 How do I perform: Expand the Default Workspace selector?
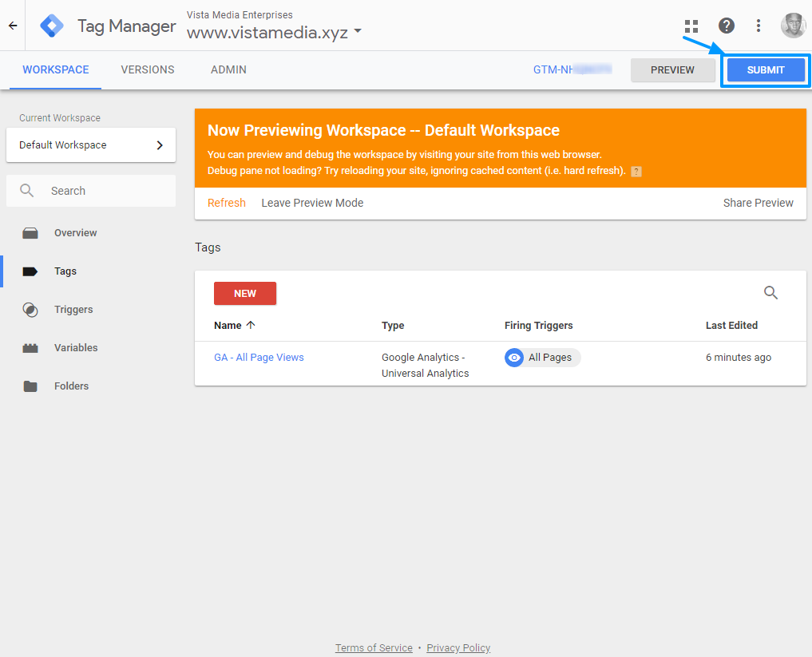[91, 145]
